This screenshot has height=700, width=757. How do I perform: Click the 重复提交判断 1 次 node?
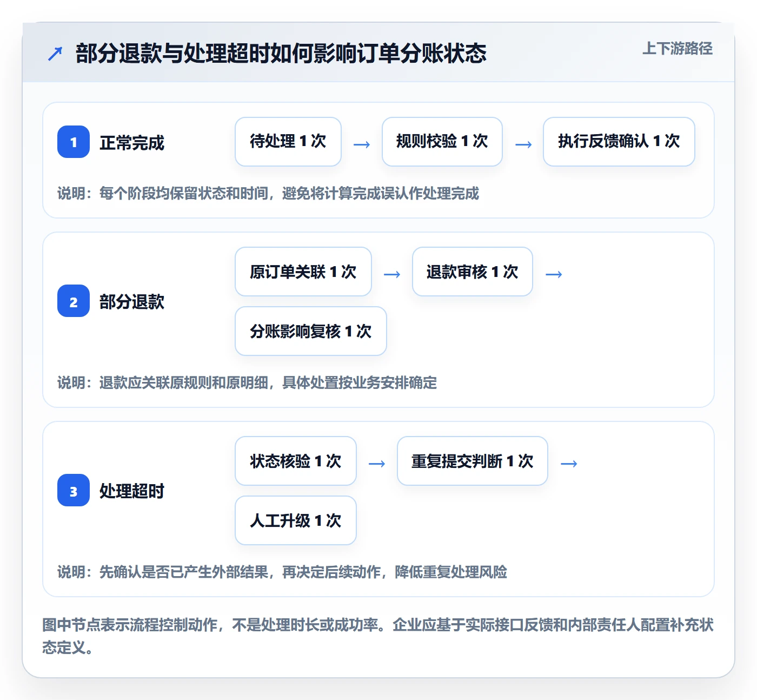[473, 461]
